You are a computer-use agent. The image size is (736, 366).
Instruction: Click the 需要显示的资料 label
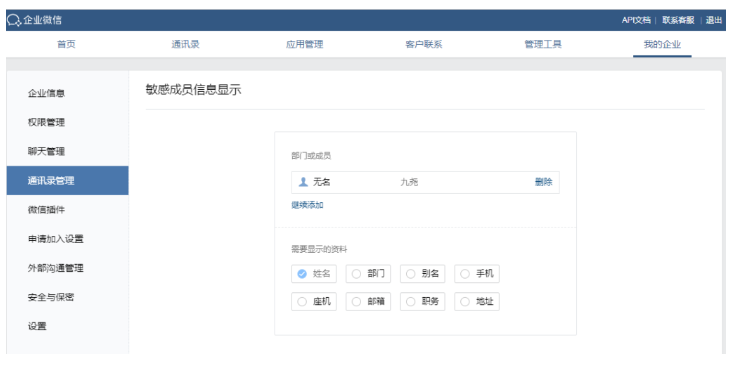click(319, 249)
